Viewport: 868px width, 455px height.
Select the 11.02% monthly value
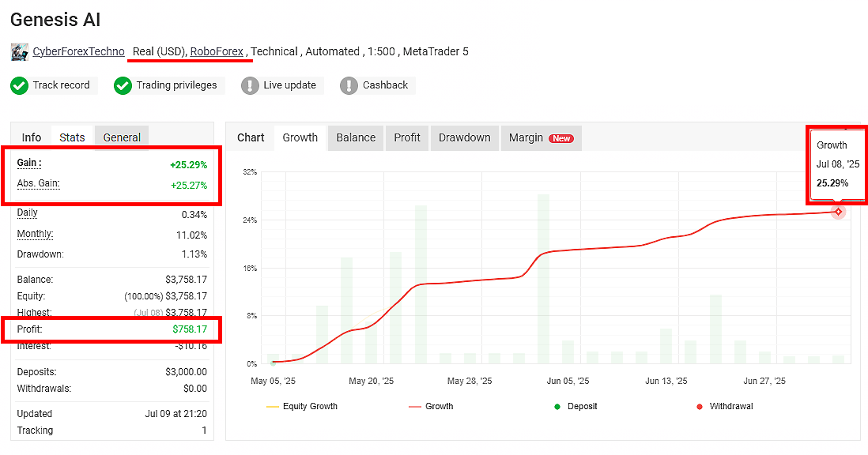[191, 235]
